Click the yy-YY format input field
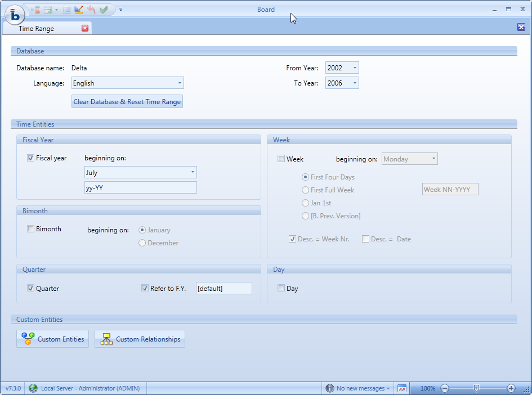This screenshot has width=532, height=395. point(141,187)
